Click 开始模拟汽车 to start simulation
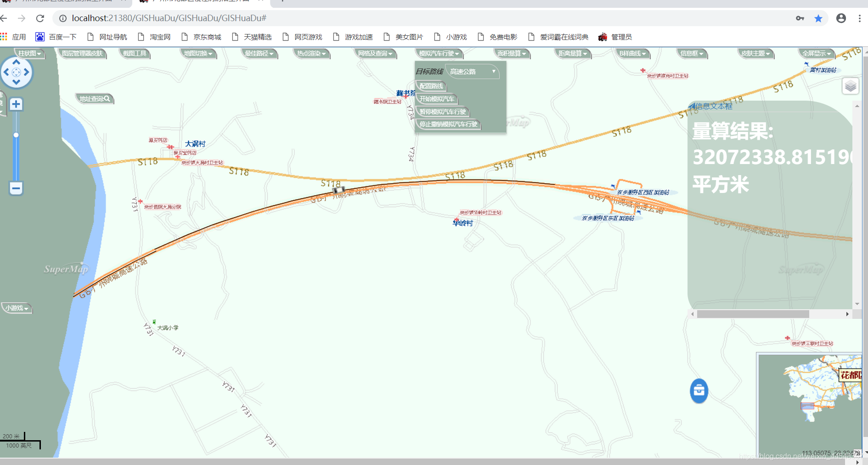Screen dimensions: 868x465 pyautogui.click(x=437, y=99)
